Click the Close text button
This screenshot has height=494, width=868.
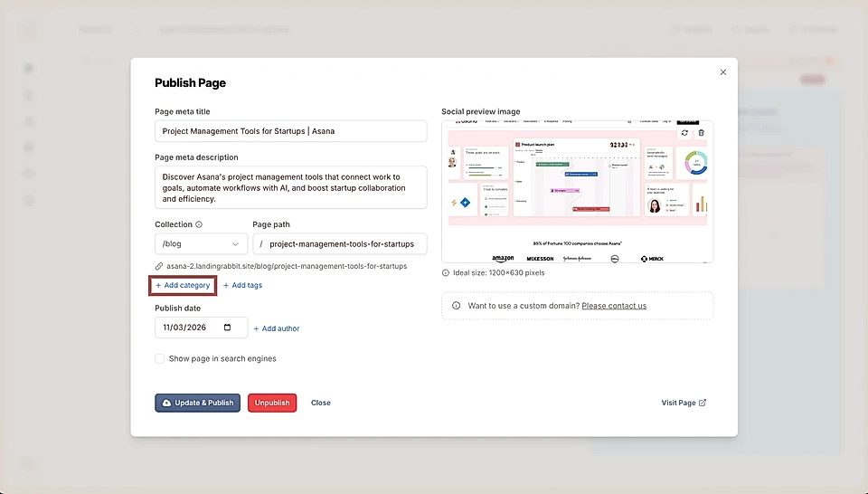(x=320, y=403)
